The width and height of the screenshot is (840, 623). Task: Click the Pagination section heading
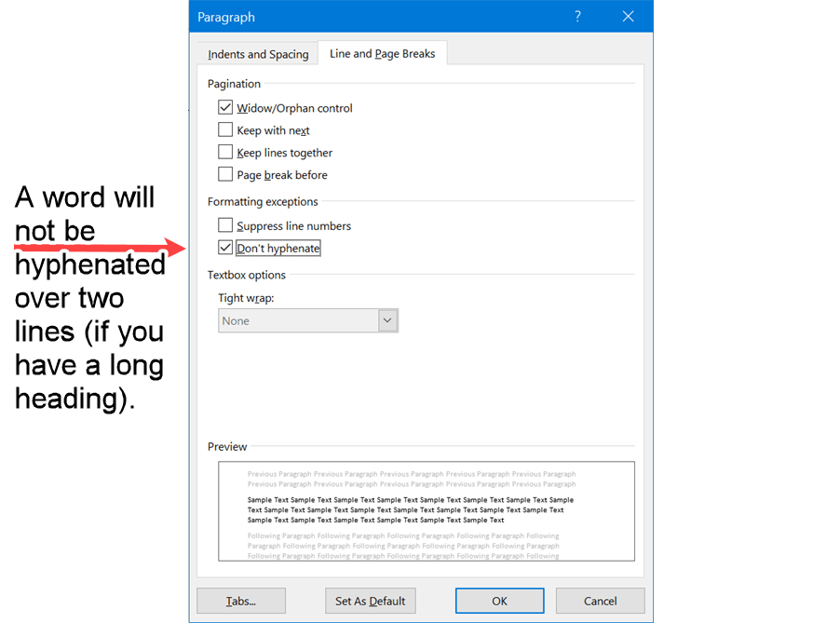click(233, 83)
